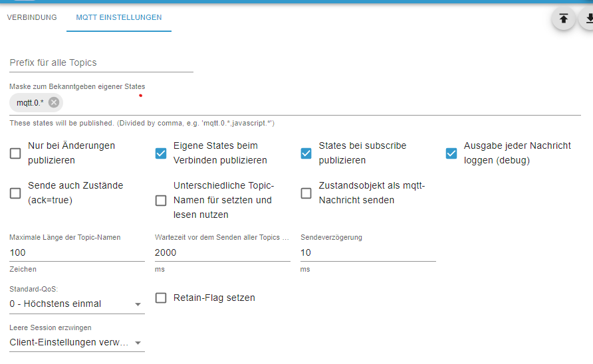
Task: Enable the Retain-Flag setzen checkbox
Action: point(161,298)
